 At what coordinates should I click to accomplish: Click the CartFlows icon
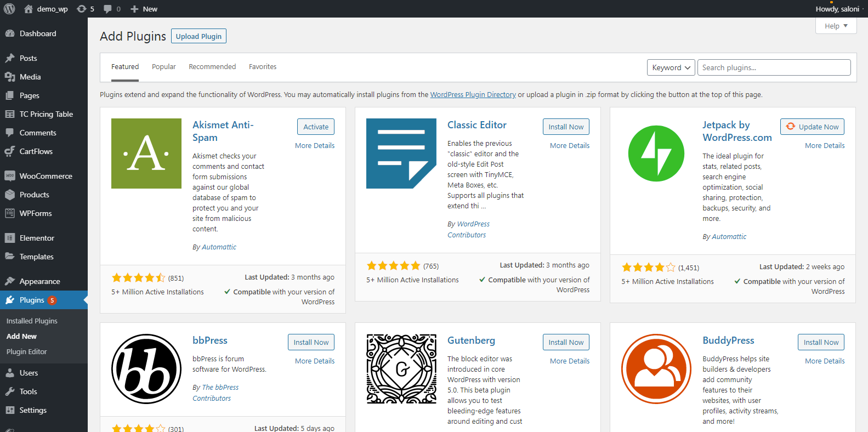click(10, 151)
